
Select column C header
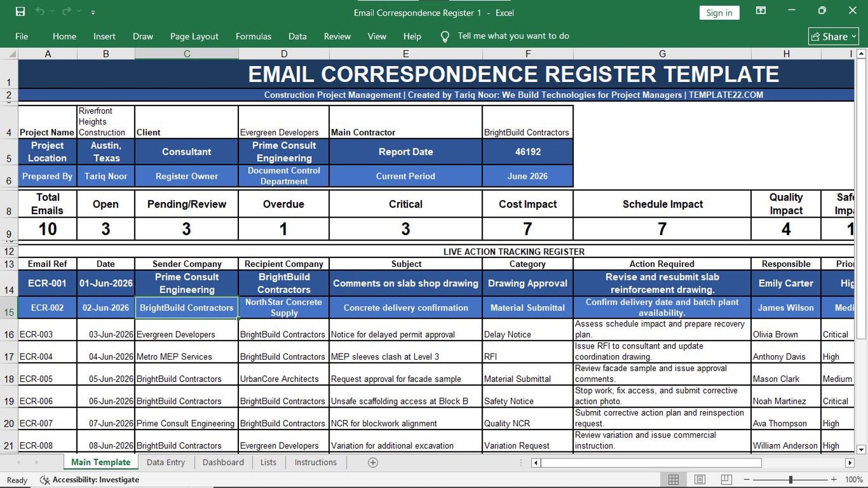click(x=186, y=54)
